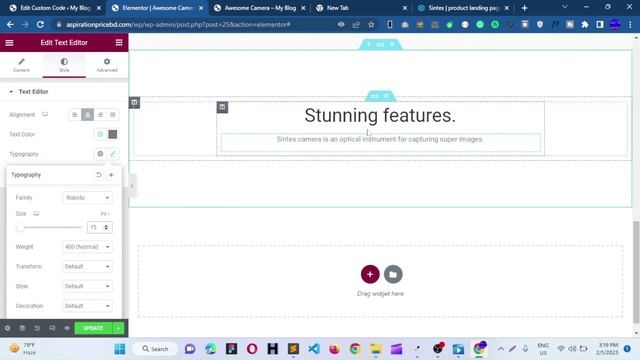The image size is (640, 360).
Task: Open Elementor page settings gear
Action: click(7, 328)
